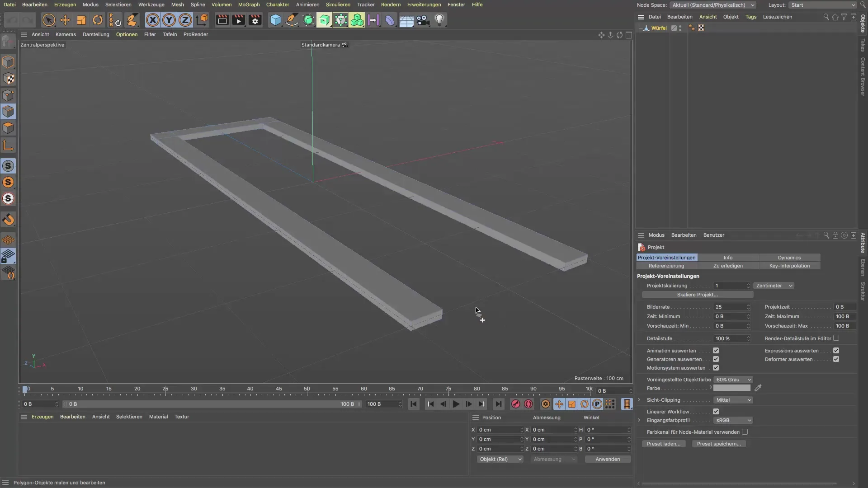Open MoGraph cloner green cubes icon
Image resolution: width=868 pixels, height=488 pixels.
coord(357,20)
